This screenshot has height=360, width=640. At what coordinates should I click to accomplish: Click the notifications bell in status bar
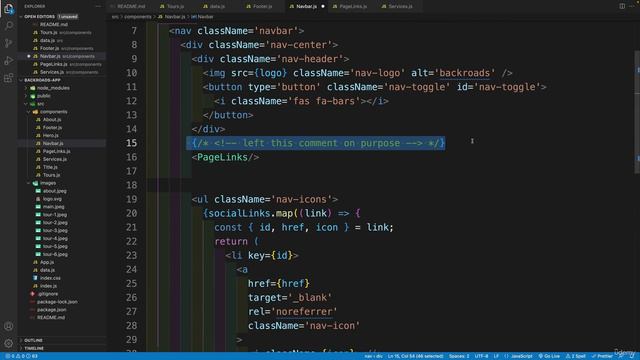pos(632,356)
